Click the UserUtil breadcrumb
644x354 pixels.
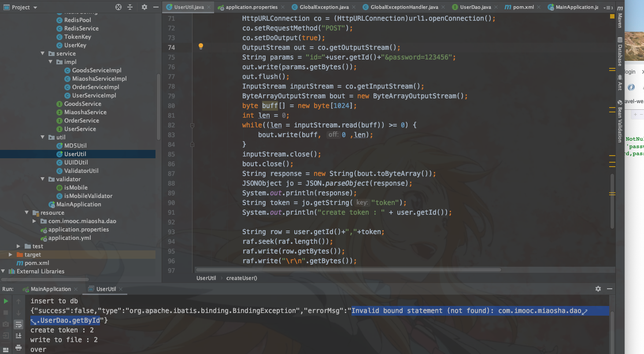[206, 278]
